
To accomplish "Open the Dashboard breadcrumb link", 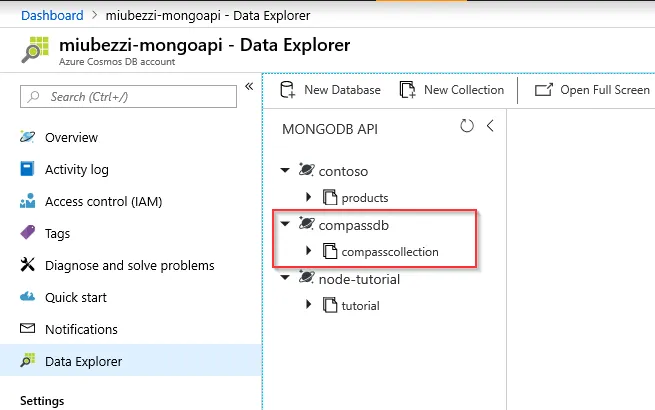I will pyautogui.click(x=52, y=16).
